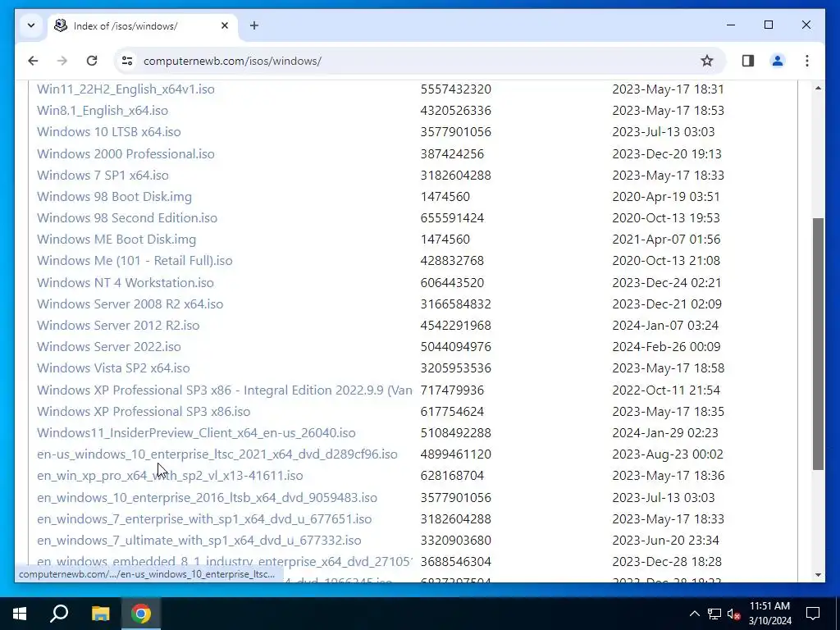Click en_windows_embedded_8_1_industry_enterprise link
Image resolution: width=840 pixels, height=630 pixels.
pyautogui.click(x=225, y=562)
